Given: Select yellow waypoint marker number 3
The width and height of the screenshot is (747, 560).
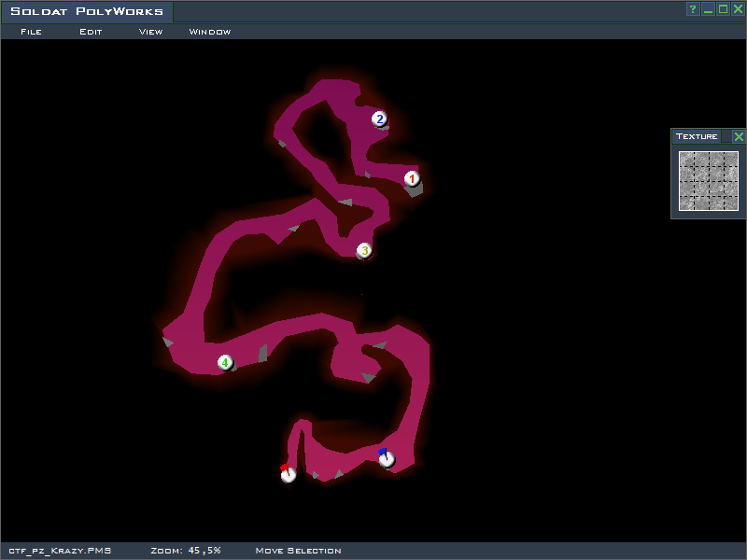Looking at the screenshot, I should coord(364,250).
